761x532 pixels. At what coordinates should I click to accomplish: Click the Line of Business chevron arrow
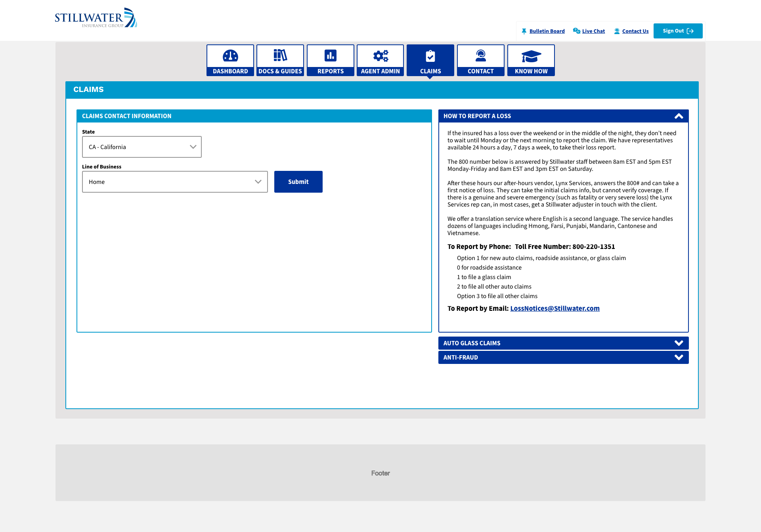258,182
